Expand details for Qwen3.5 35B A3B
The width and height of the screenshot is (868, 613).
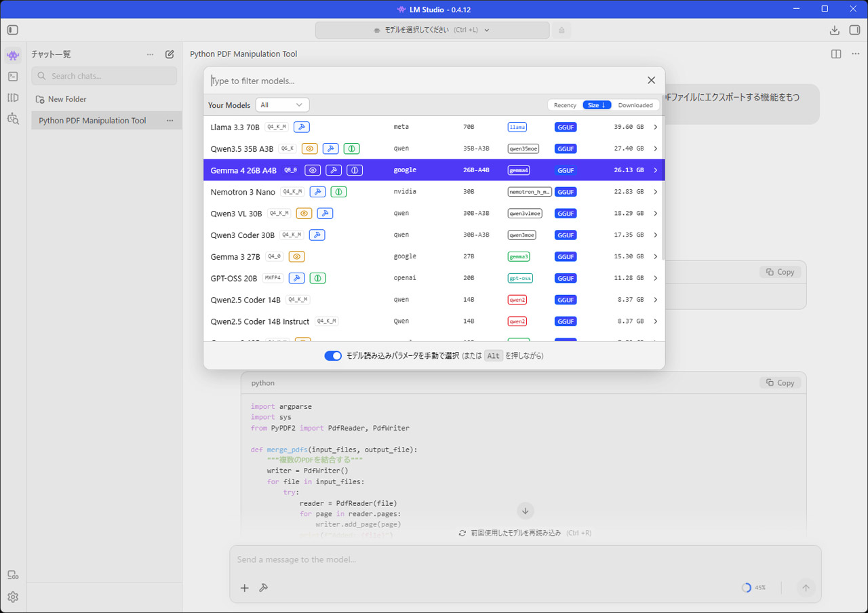(x=655, y=149)
